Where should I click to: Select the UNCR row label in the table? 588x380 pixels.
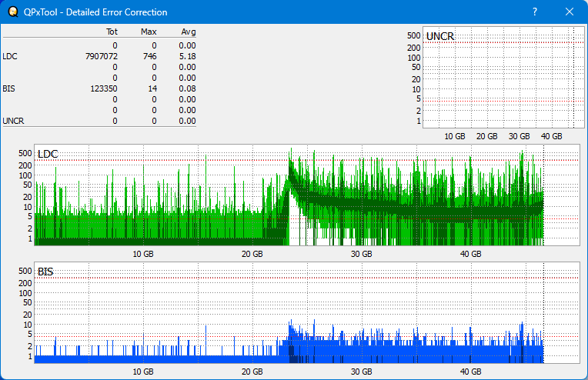coord(13,121)
